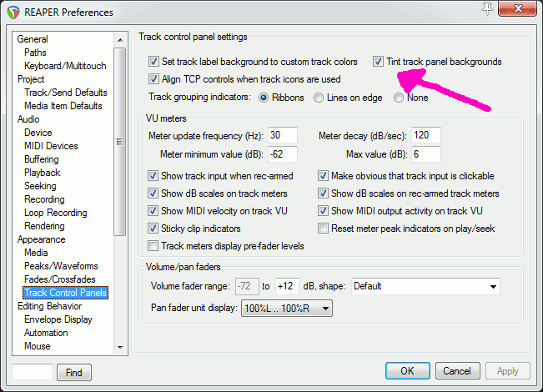Click scroll down arrow in category list
This screenshot has width=543, height=392.
120,347
